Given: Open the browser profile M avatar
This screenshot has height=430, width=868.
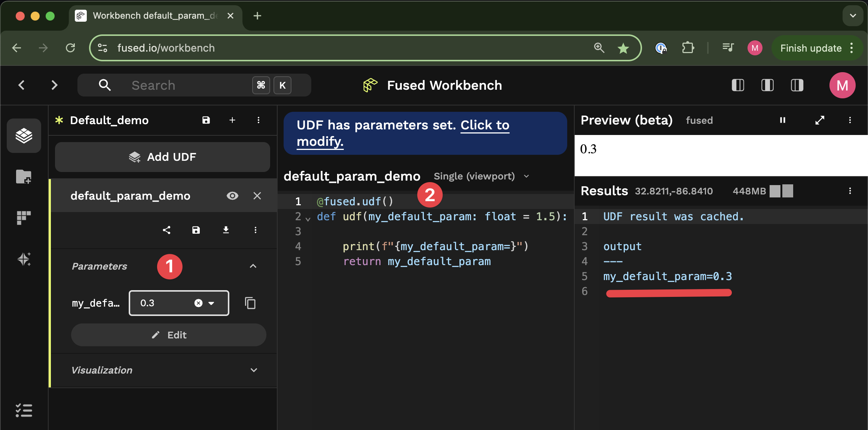Looking at the screenshot, I should [x=755, y=48].
